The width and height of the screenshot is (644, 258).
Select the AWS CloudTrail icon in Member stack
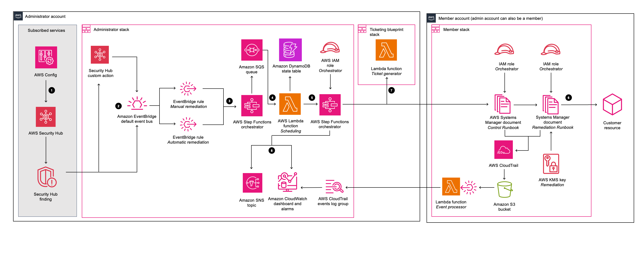(503, 150)
